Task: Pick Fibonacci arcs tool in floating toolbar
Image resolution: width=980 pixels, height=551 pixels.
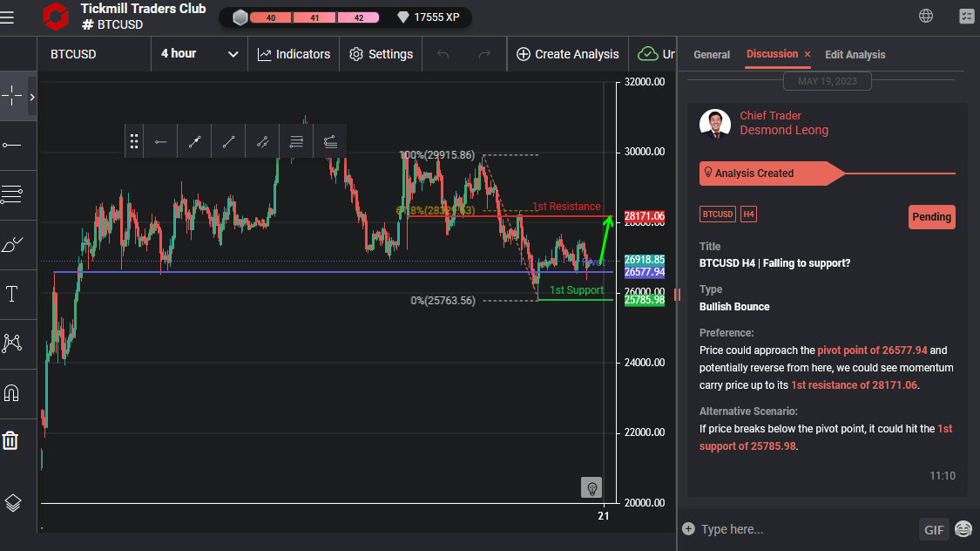Action: coord(330,142)
